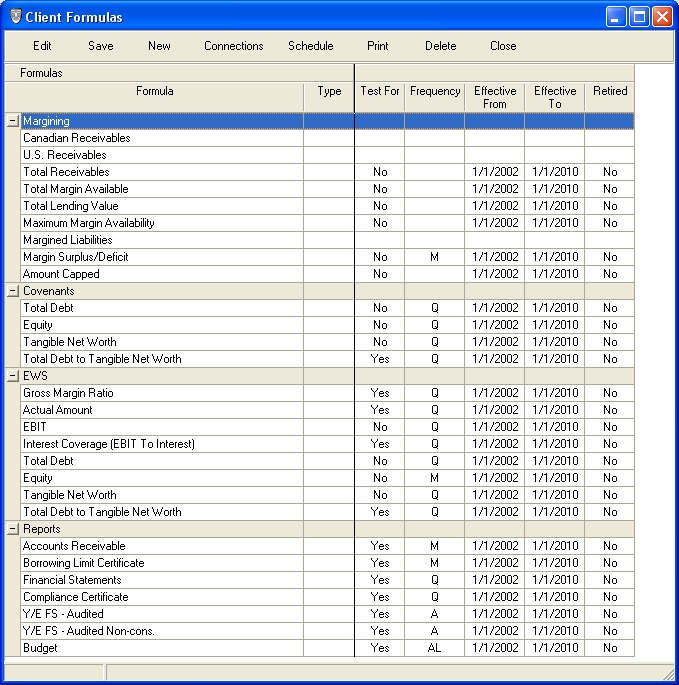This screenshot has height=685, width=679.
Task: Minimize the Client Formulas window
Action: coord(616,17)
